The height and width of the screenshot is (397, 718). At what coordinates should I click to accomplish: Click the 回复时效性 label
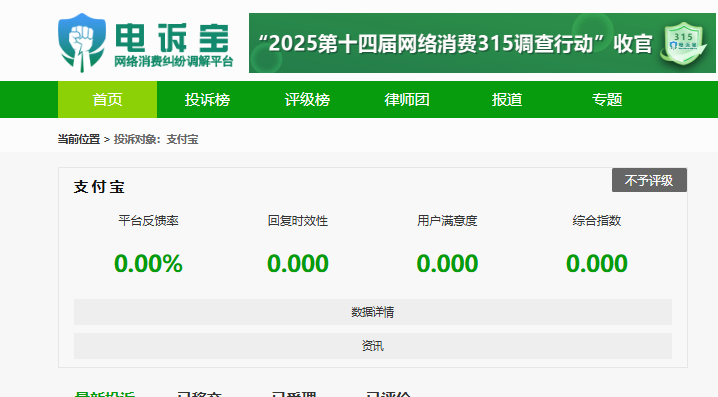click(x=298, y=221)
